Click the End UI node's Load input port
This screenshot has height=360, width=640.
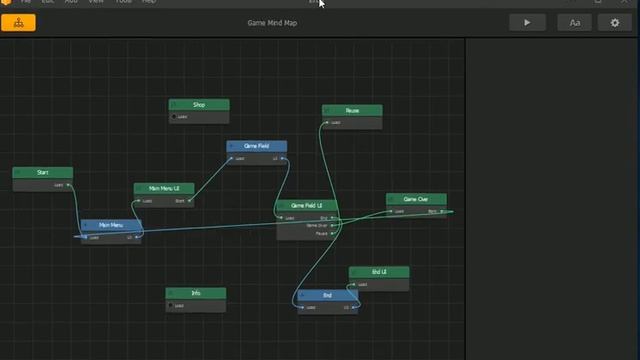click(x=354, y=284)
